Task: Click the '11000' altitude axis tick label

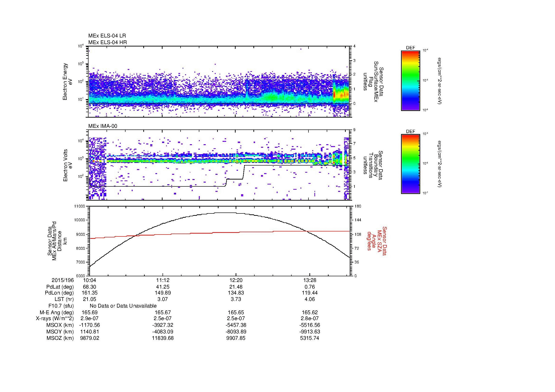Action: 80,206
